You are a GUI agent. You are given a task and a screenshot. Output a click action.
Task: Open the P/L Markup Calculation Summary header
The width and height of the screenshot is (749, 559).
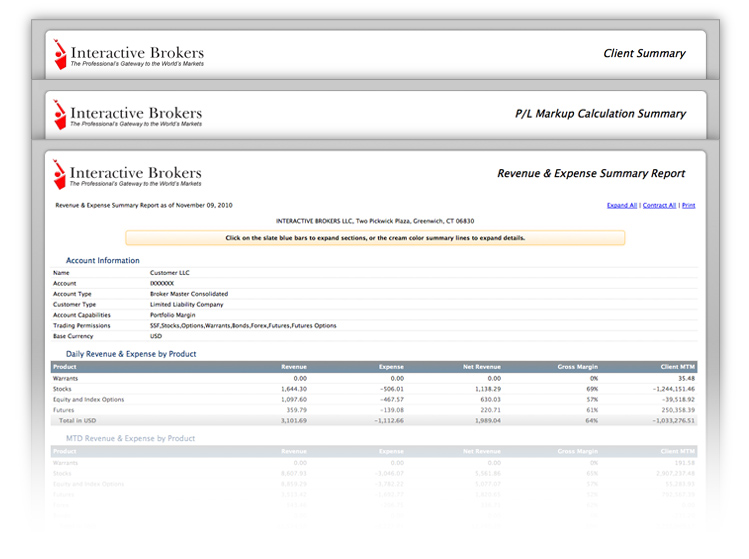point(600,114)
